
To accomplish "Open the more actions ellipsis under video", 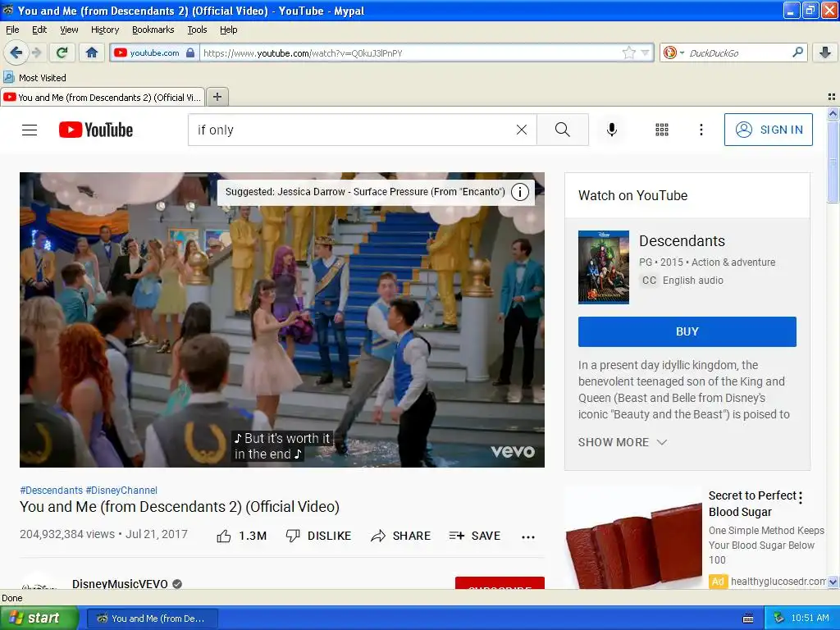I will [x=528, y=536].
